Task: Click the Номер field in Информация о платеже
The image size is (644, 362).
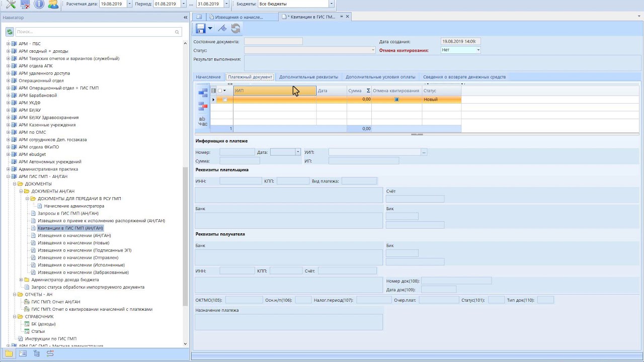Action: pyautogui.click(x=237, y=152)
